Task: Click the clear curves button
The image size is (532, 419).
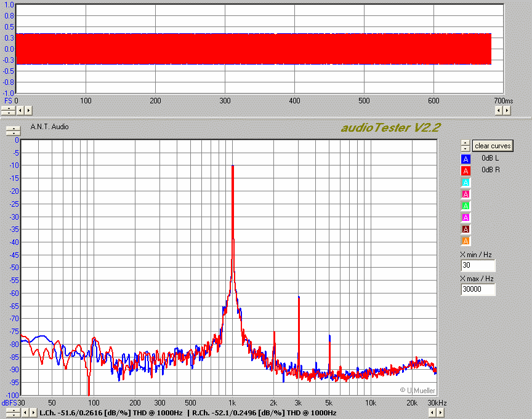Action: 493,146
